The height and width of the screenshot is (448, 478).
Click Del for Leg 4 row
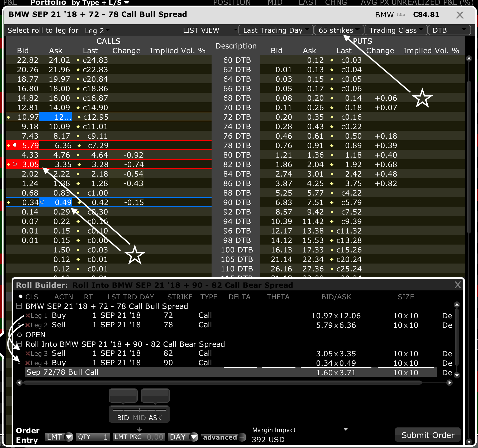(448, 363)
